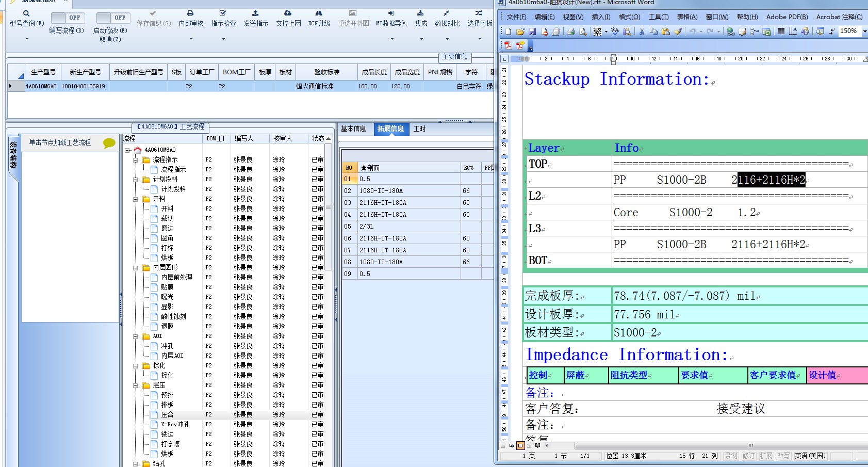Viewport: 868px width, 467px height.
Task: Collapse the 层压 folder tree node
Action: pos(136,385)
